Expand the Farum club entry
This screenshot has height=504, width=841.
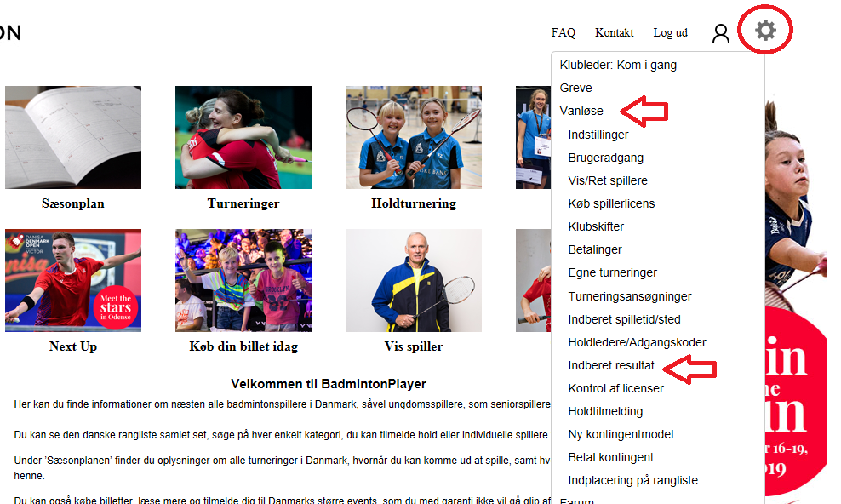pyautogui.click(x=576, y=501)
